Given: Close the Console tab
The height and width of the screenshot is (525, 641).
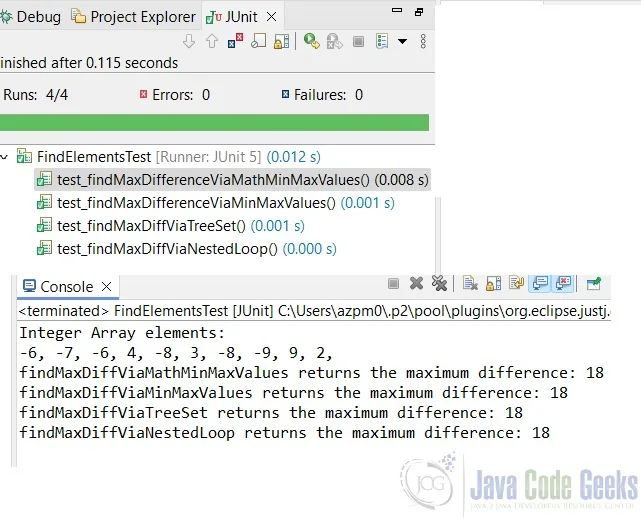Looking at the screenshot, I should [x=107, y=286].
